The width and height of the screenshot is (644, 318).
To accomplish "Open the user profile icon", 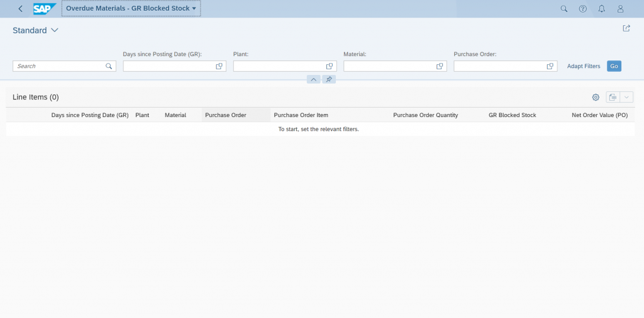I will pyautogui.click(x=621, y=9).
